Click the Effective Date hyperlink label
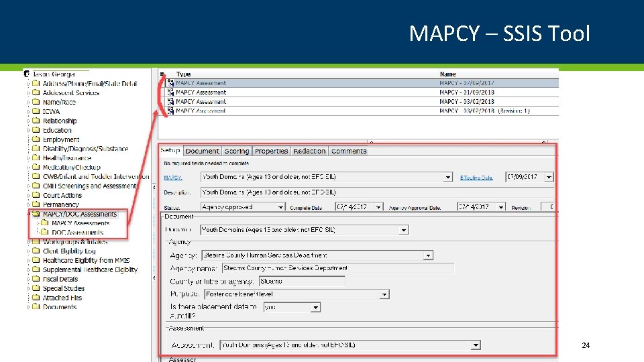Viewport: 644px width, 362px height. tap(476, 177)
